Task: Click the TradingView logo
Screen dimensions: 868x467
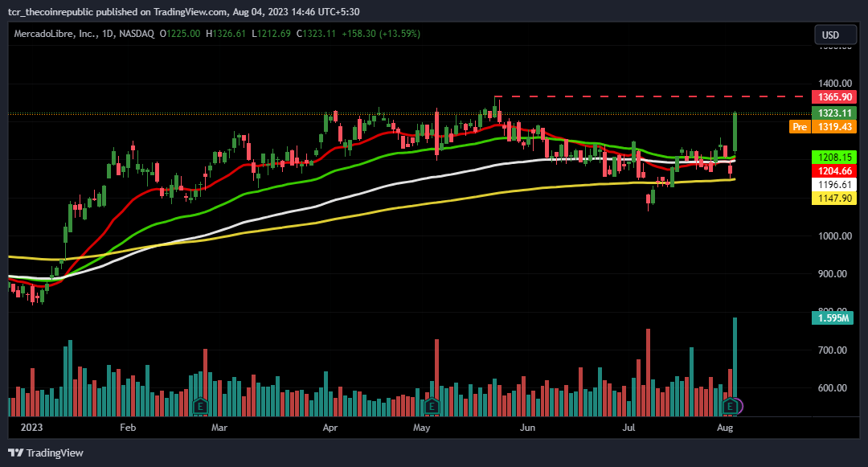Action: [x=46, y=453]
